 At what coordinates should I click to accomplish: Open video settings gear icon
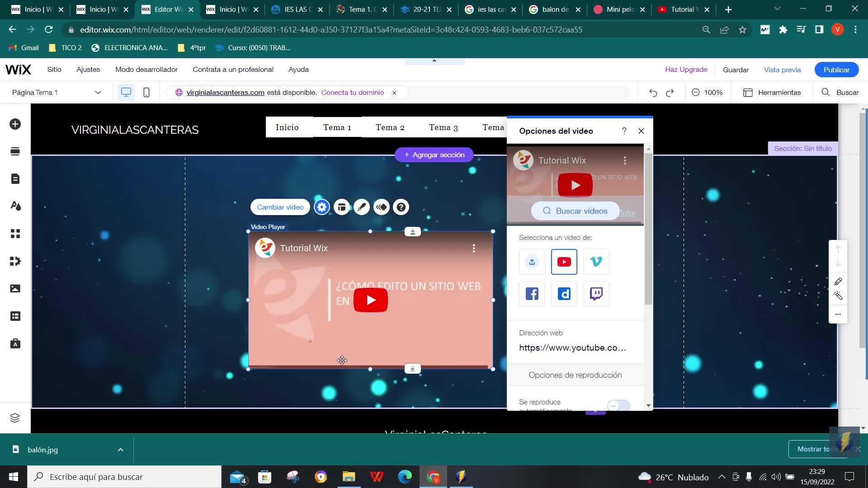point(321,207)
